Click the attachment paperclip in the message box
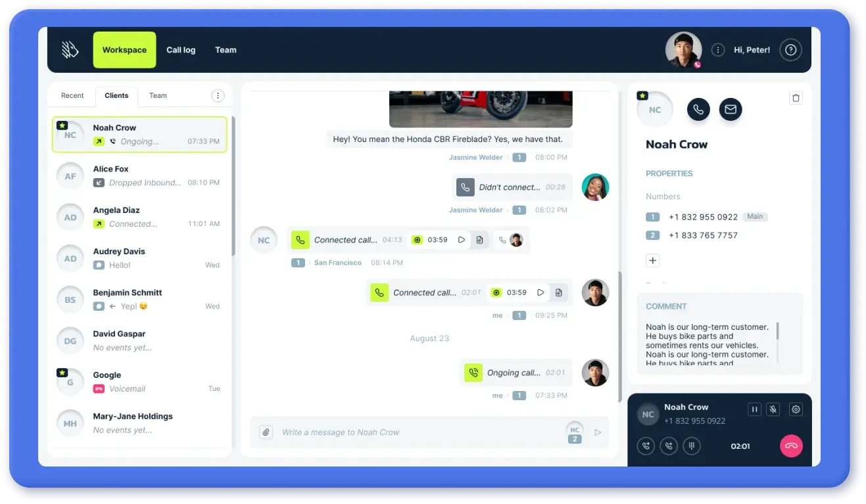866x504 pixels. tap(266, 432)
